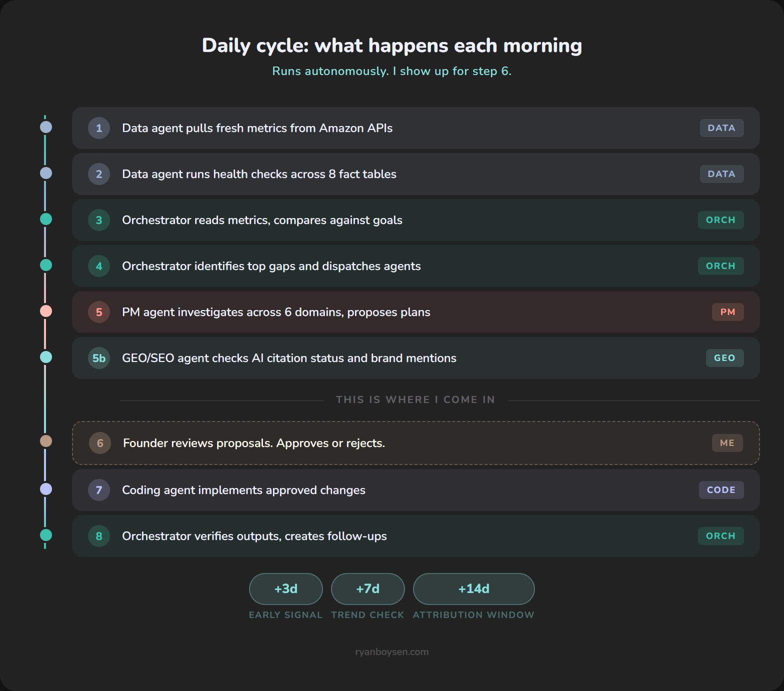This screenshot has width=784, height=691.
Task: Select timeline dot beside Founder reviews step
Action: tap(46, 441)
